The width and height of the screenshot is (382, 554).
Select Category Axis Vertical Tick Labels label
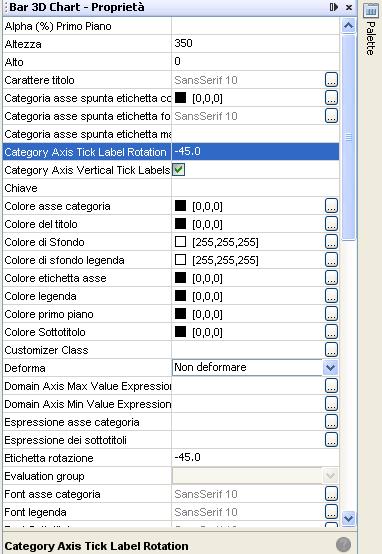pyautogui.click(x=87, y=170)
